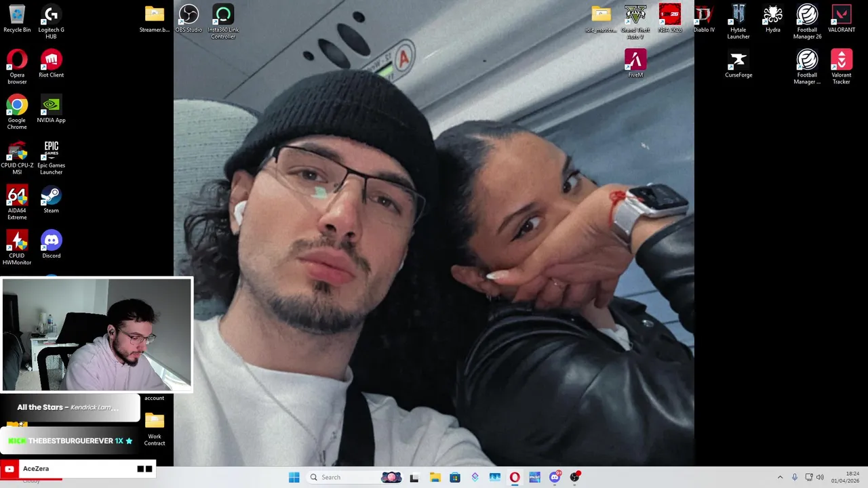Select the CPUID HWMonitor shortcut
Viewport: 868px width, 488px height.
point(17,248)
